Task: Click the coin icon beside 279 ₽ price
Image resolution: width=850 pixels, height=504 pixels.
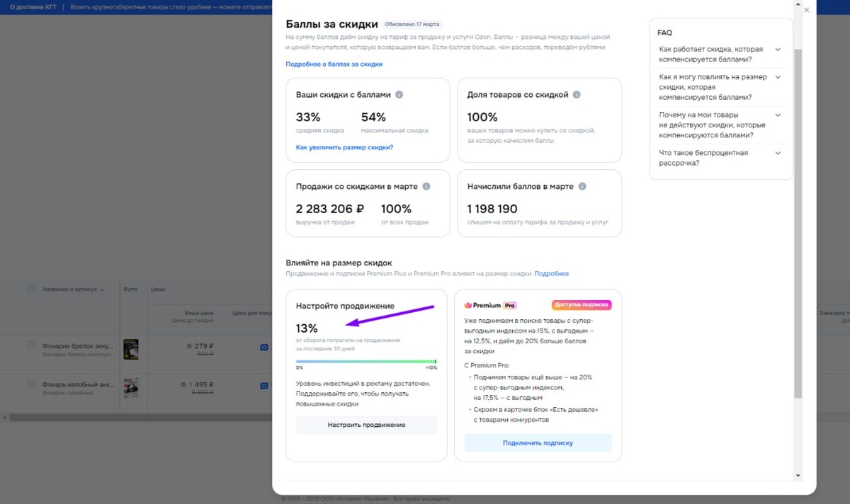Action: click(x=188, y=346)
